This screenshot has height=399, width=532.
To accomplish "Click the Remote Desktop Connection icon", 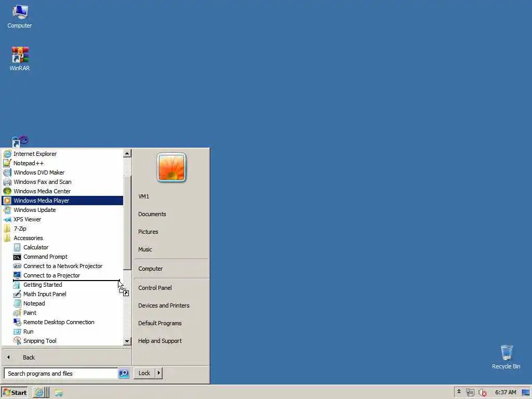I will (x=17, y=322).
